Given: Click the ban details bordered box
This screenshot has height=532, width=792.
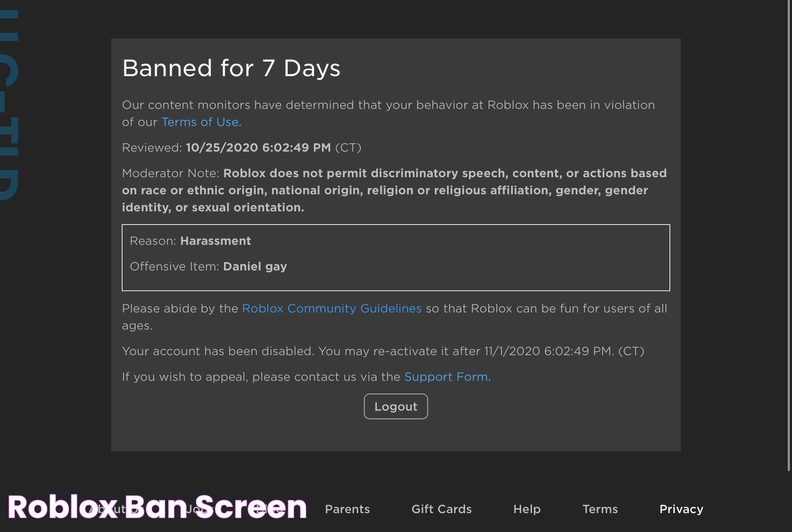Looking at the screenshot, I should click(396, 257).
